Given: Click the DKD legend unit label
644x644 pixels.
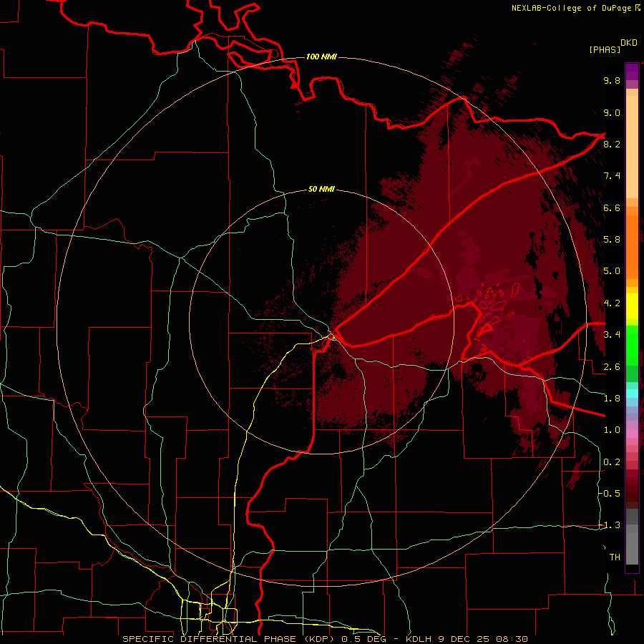Looking at the screenshot, I should point(629,43).
